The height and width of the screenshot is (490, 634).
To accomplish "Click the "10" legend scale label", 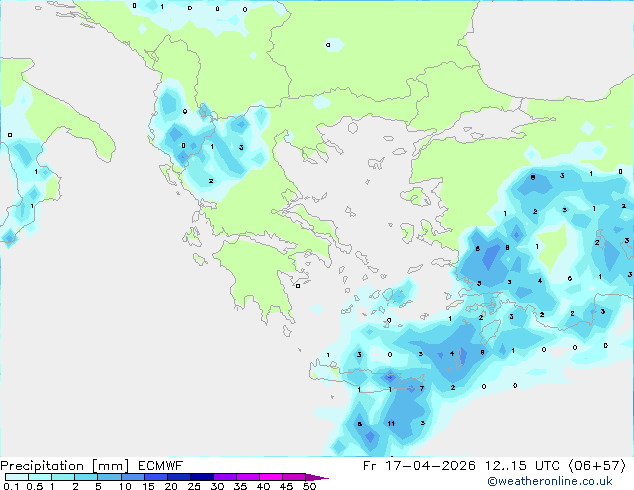I will 125,486.
